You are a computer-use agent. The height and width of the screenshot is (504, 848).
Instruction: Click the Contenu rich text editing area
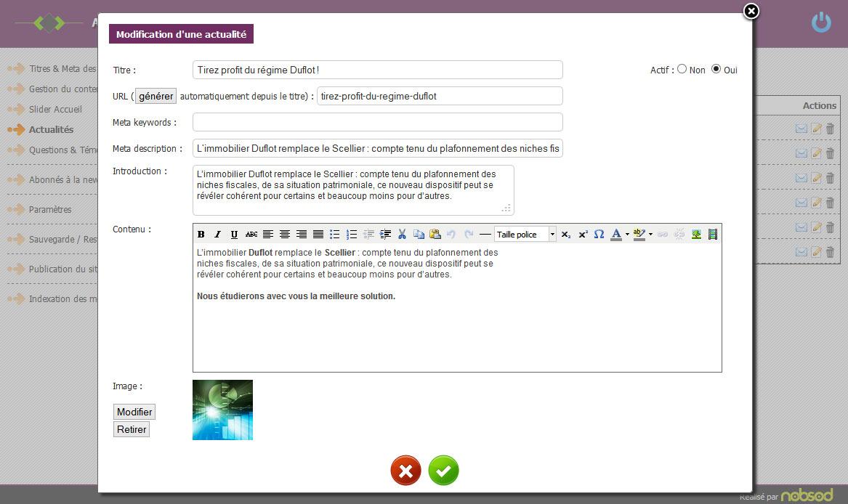click(457, 306)
